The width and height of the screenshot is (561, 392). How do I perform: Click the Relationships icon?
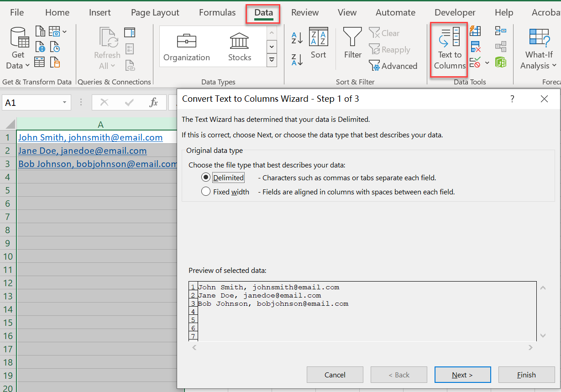pyautogui.click(x=501, y=47)
